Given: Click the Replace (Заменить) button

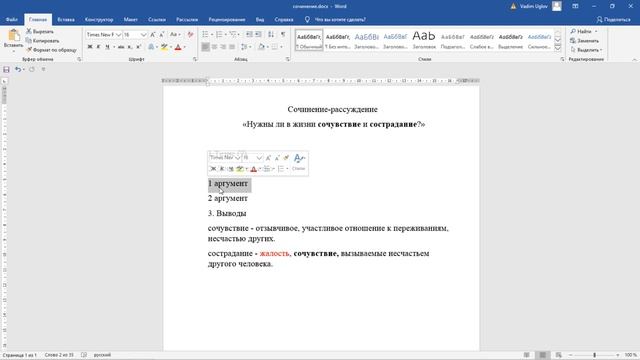Looking at the screenshot, I should pyautogui.click(x=584, y=40).
